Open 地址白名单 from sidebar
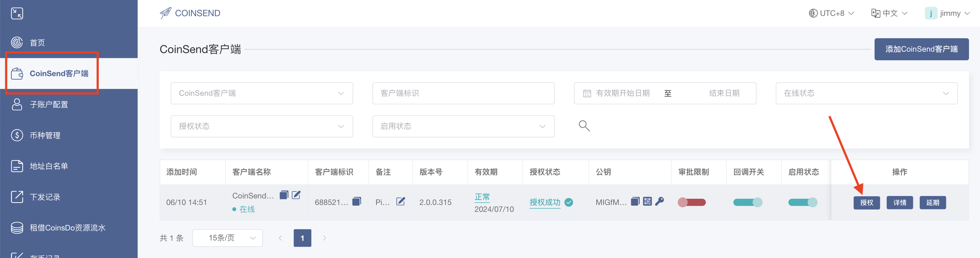980x258 pixels. tap(49, 166)
